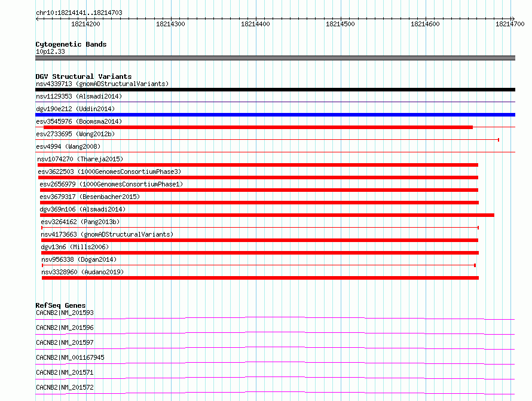
Task: Click the red dgv369n106 variant bar
Action: click(267, 215)
